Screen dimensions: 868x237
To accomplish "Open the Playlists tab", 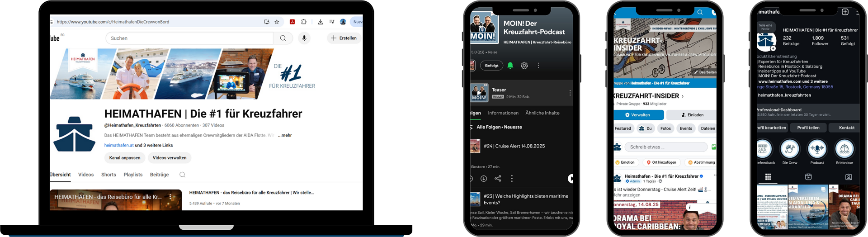I will 133,175.
